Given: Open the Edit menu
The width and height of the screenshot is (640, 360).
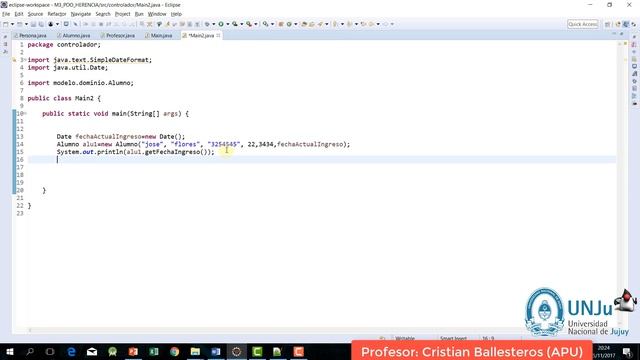Looking at the screenshot, I should tap(19, 14).
